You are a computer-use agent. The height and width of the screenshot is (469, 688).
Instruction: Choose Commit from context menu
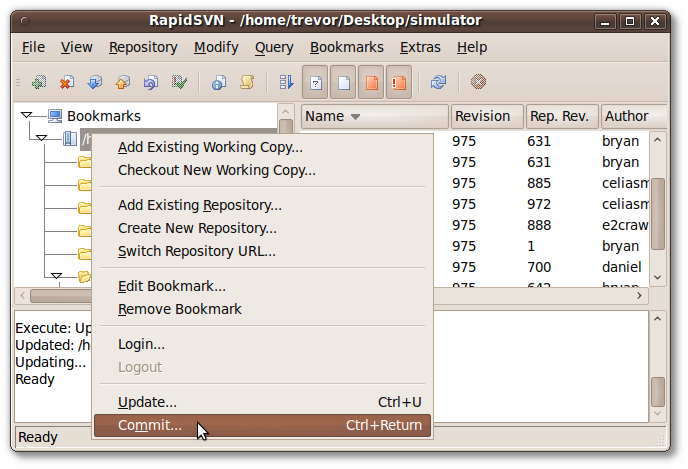(x=262, y=426)
